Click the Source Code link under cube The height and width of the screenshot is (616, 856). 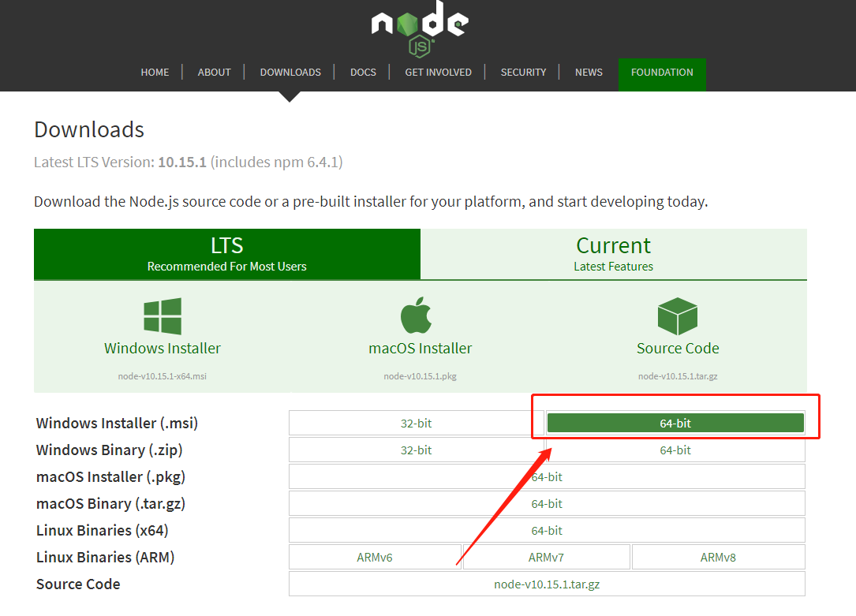point(678,348)
